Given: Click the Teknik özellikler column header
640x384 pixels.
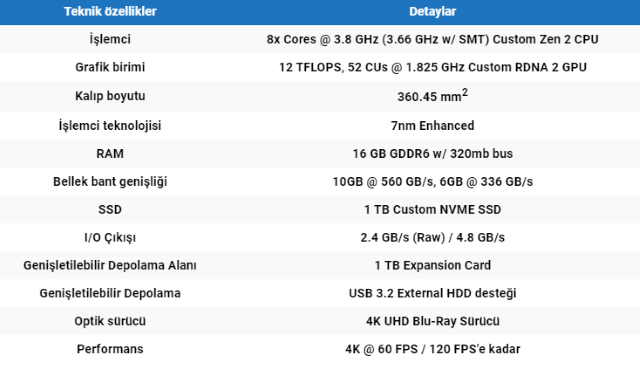Looking at the screenshot, I should (x=110, y=11).
